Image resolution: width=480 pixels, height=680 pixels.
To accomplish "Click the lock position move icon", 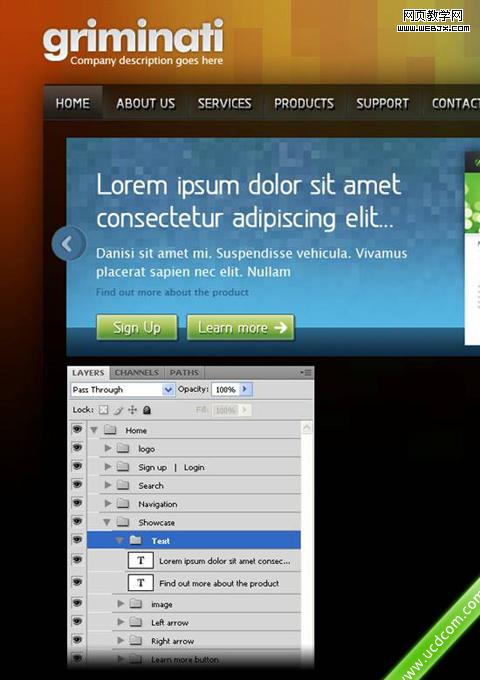I will pos(132,410).
